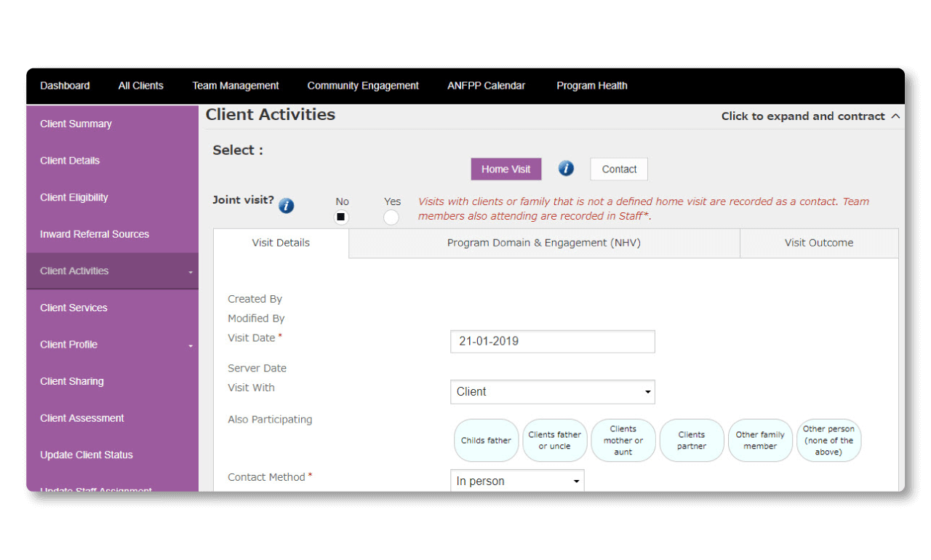Select Home Visit as the activity type
Viewport: 931px width, 560px height.
pyautogui.click(x=506, y=169)
